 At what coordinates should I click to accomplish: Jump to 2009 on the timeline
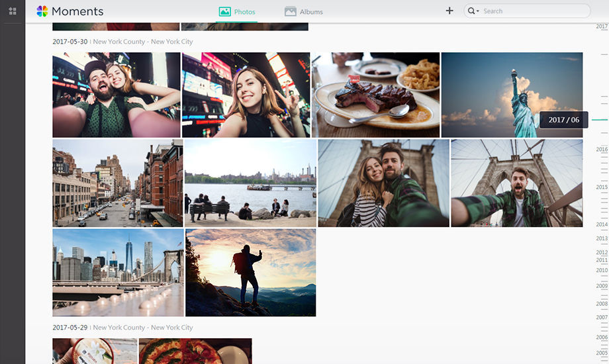pyautogui.click(x=601, y=286)
